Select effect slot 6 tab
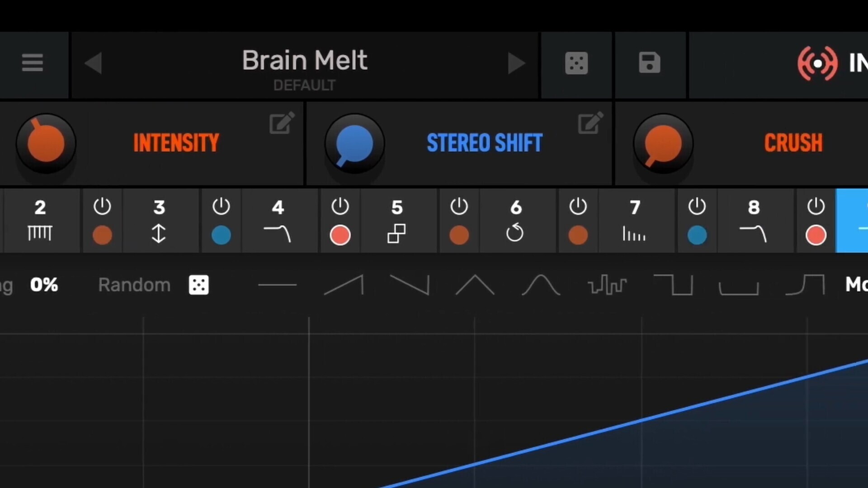 516,221
